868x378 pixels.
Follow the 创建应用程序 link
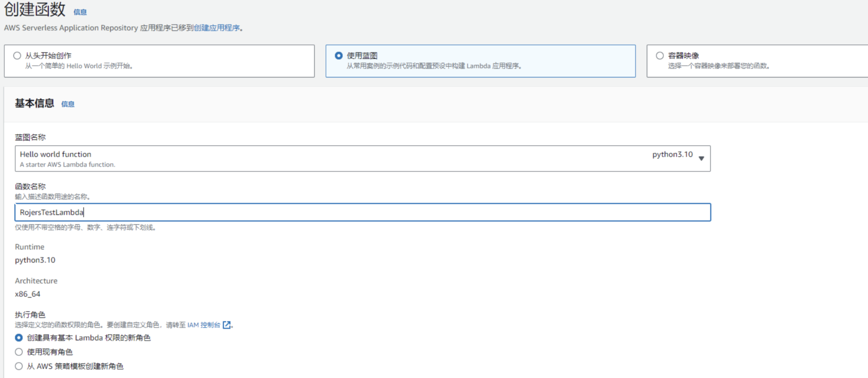tap(217, 28)
